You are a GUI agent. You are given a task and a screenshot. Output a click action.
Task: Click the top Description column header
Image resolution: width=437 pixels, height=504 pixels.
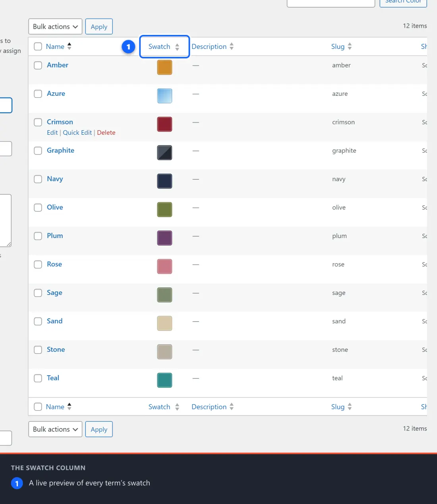[209, 47]
